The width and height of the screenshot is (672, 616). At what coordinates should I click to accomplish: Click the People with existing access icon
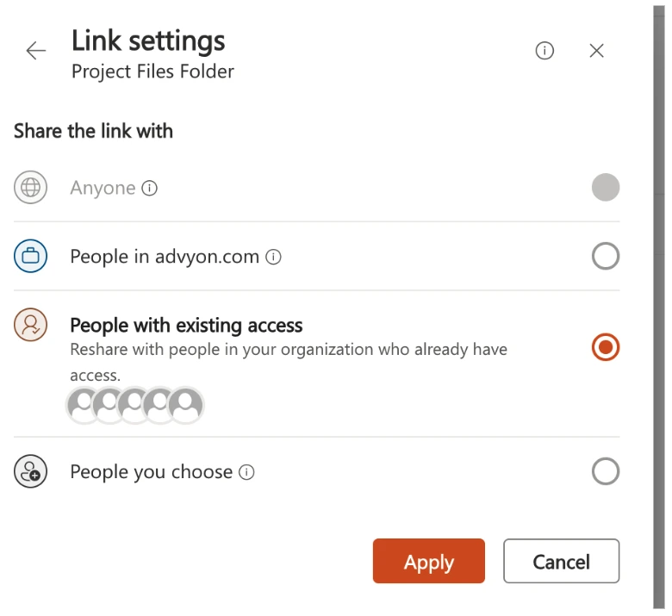30,325
